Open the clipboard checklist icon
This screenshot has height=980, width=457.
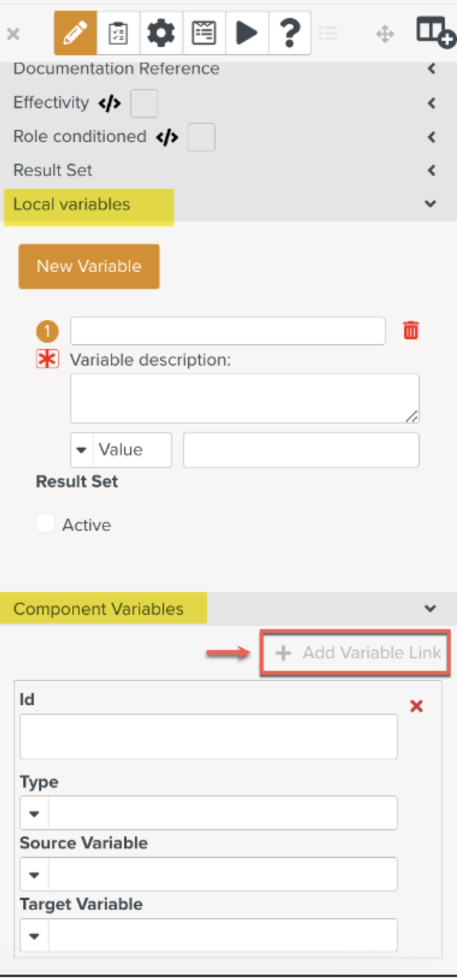[x=118, y=33]
